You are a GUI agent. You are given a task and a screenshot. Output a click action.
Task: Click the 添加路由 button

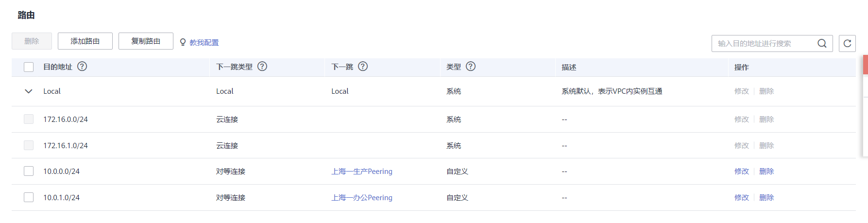85,41
